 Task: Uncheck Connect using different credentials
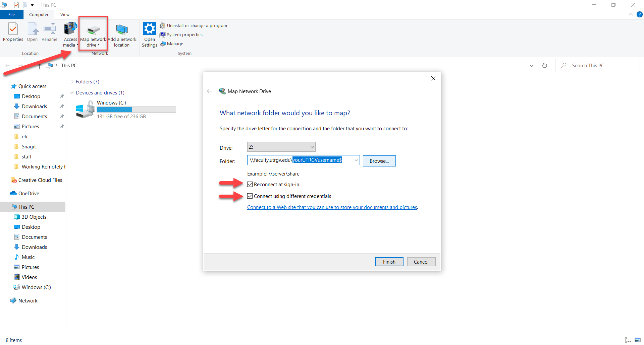250,196
